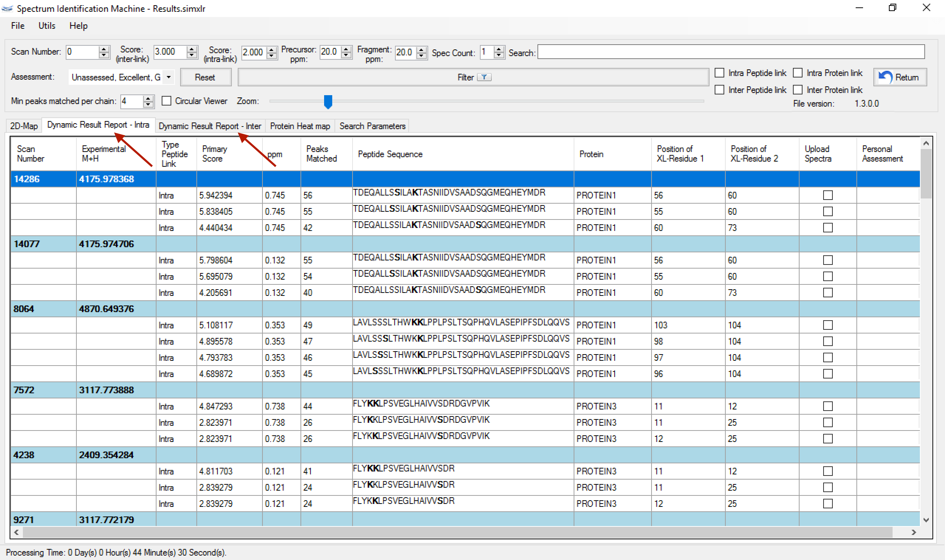945x560 pixels.
Task: Click into the Search text field
Action: [x=731, y=52]
